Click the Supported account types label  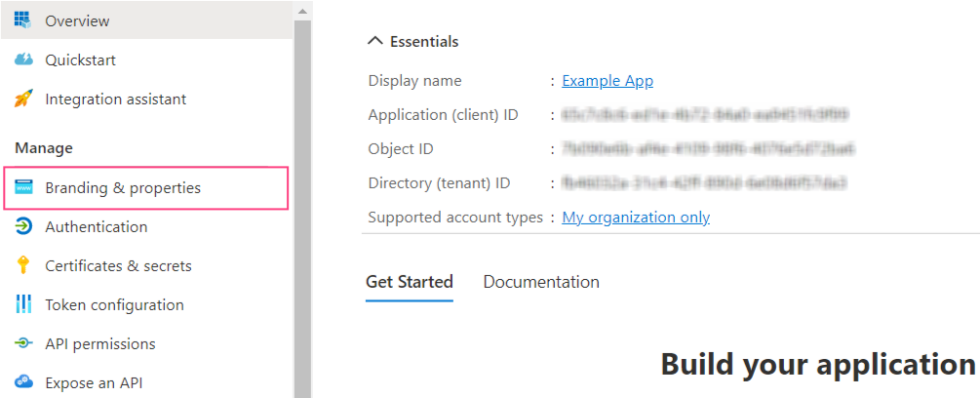(455, 218)
